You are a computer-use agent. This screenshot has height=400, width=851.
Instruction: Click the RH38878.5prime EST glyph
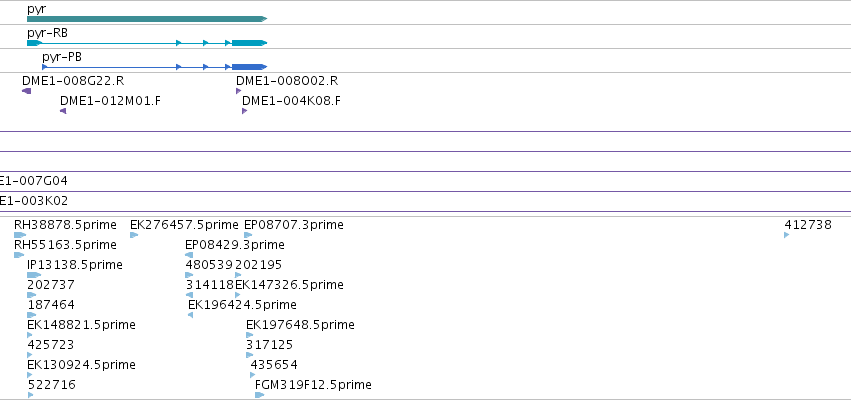(x=20, y=235)
